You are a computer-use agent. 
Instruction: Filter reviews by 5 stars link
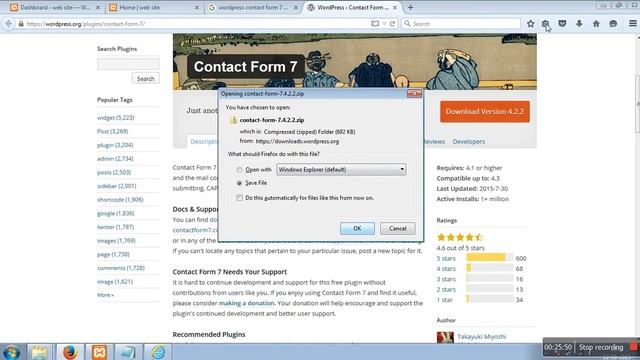click(x=446, y=258)
